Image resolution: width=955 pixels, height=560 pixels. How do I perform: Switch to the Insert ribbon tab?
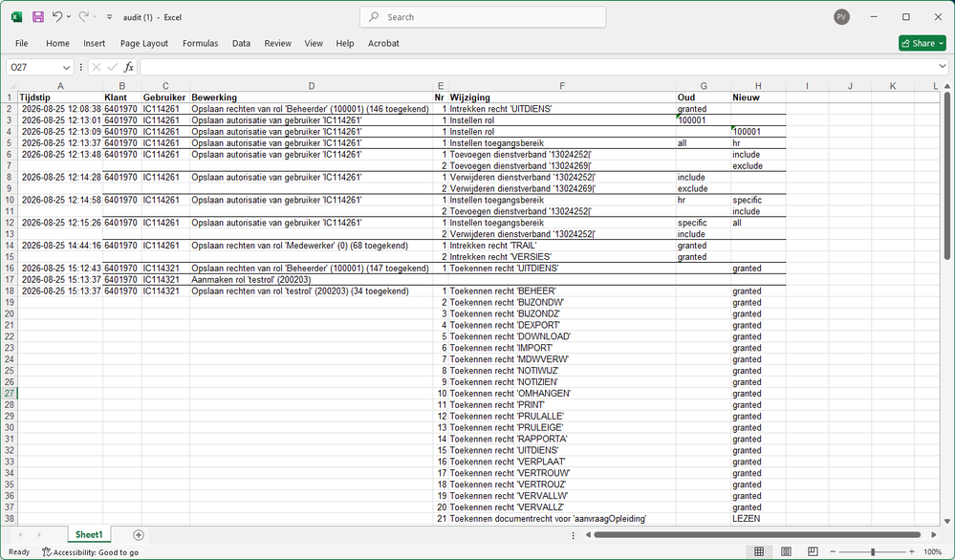click(x=95, y=43)
